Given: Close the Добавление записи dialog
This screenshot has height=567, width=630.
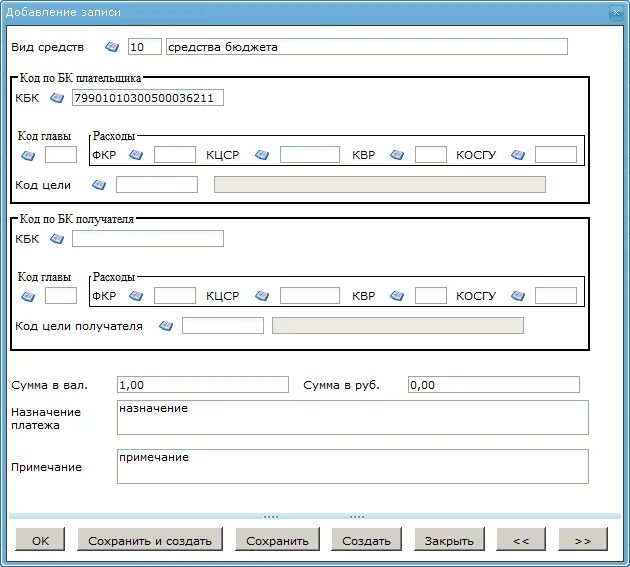Looking at the screenshot, I should 616,13.
